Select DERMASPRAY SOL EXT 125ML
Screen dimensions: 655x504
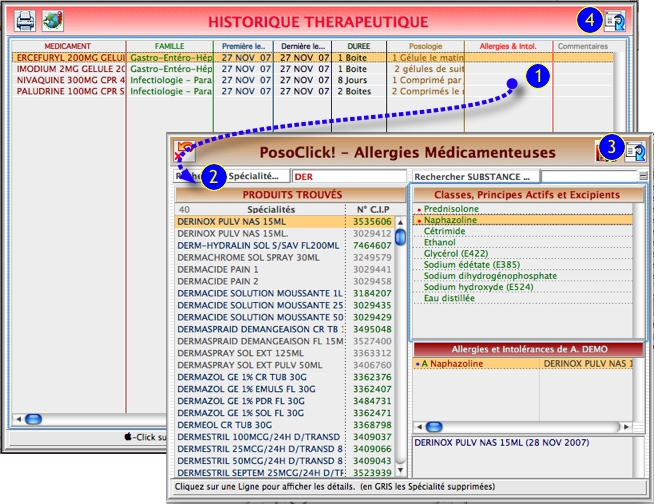point(285,353)
